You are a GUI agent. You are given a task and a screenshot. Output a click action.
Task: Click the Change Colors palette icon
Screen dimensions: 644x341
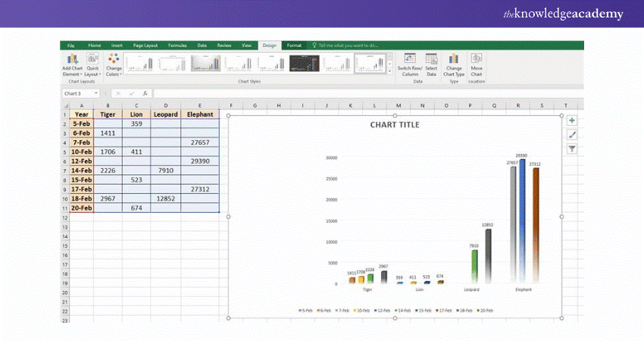[113, 65]
